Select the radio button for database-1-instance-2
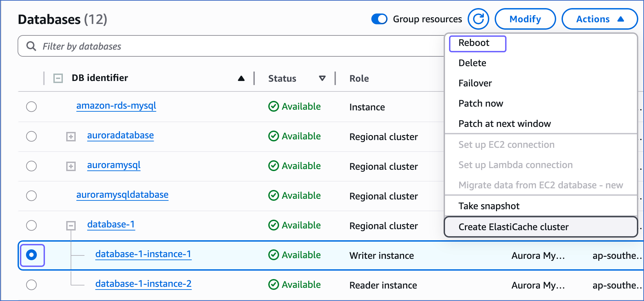The width and height of the screenshot is (644, 301). click(31, 285)
